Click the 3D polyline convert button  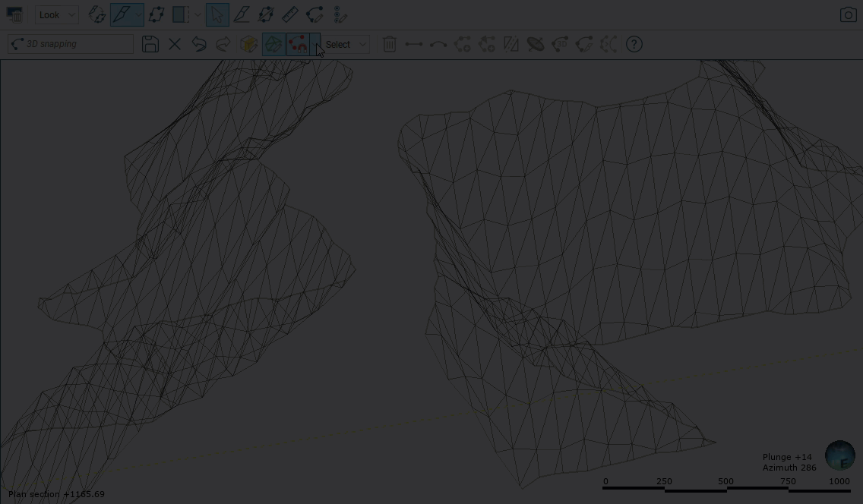(x=560, y=44)
